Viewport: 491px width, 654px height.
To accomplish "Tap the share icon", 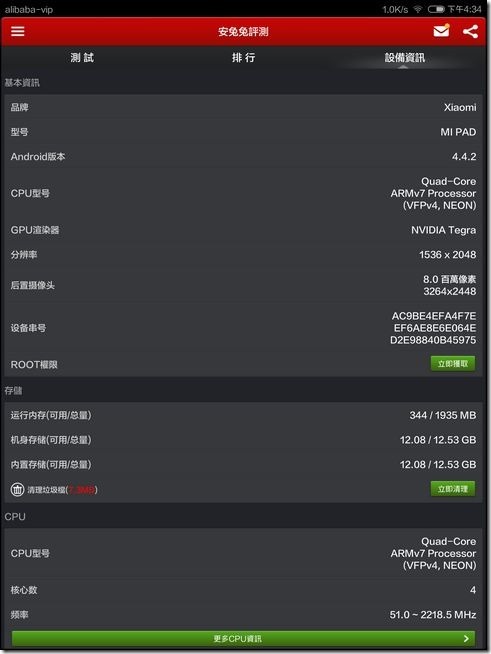I will tap(470, 31).
